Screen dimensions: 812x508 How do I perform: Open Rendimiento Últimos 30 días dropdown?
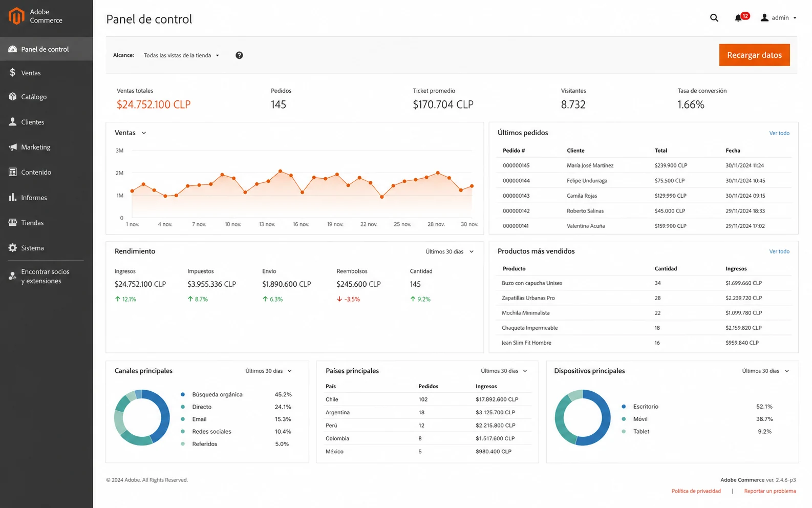click(450, 251)
